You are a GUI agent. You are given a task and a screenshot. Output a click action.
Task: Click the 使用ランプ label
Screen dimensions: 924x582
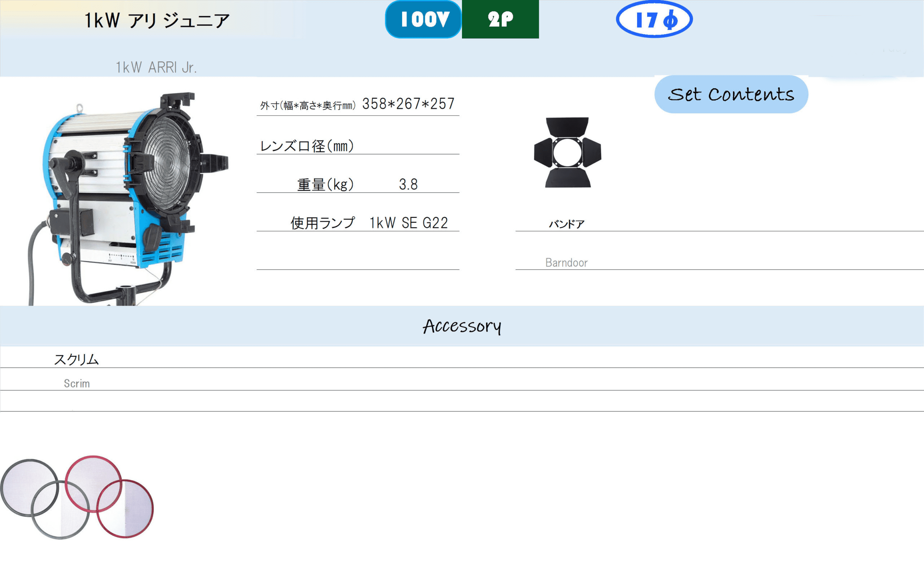pos(323,223)
